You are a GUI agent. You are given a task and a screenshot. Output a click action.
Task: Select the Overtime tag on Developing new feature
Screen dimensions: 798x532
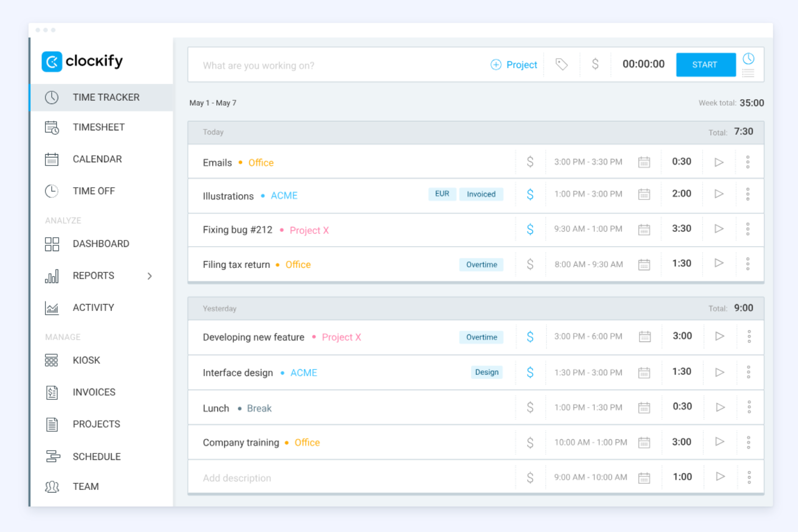[x=481, y=337]
